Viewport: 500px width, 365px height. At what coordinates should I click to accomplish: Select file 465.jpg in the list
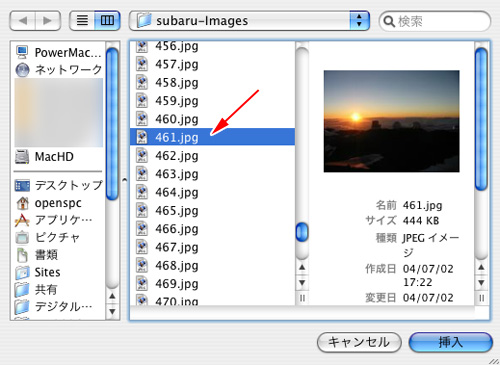click(212, 211)
